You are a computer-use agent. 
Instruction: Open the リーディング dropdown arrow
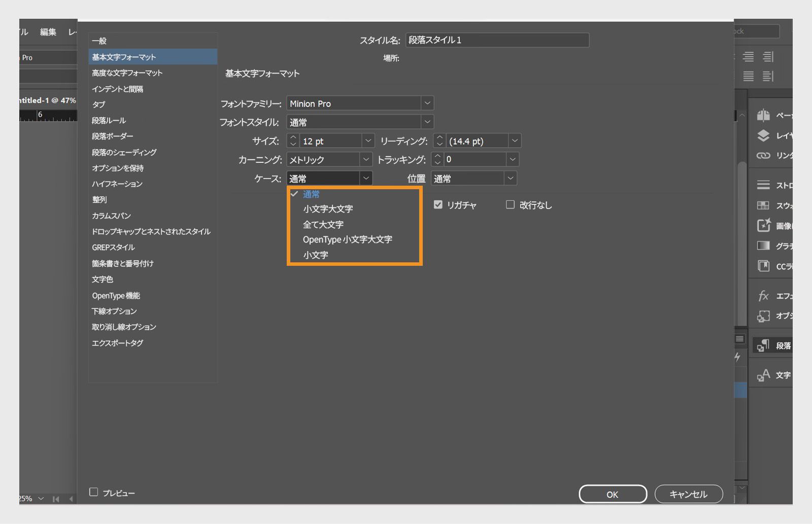[x=515, y=141]
